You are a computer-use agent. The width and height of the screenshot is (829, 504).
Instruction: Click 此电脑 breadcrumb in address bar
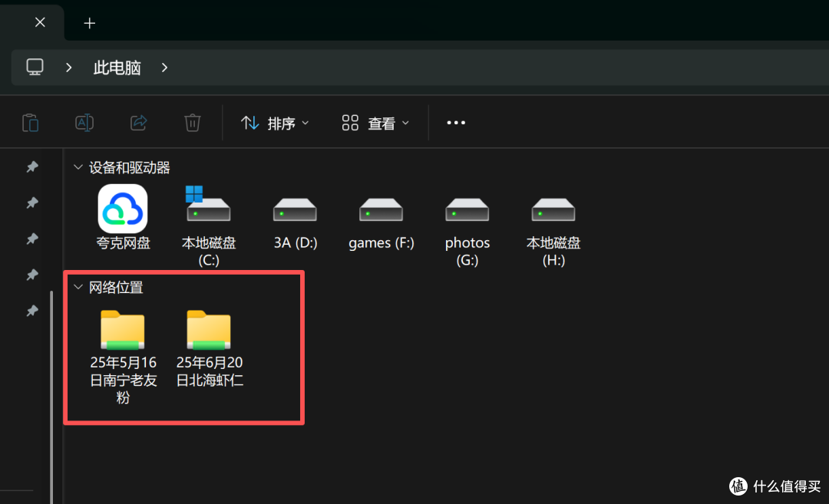pyautogui.click(x=117, y=68)
